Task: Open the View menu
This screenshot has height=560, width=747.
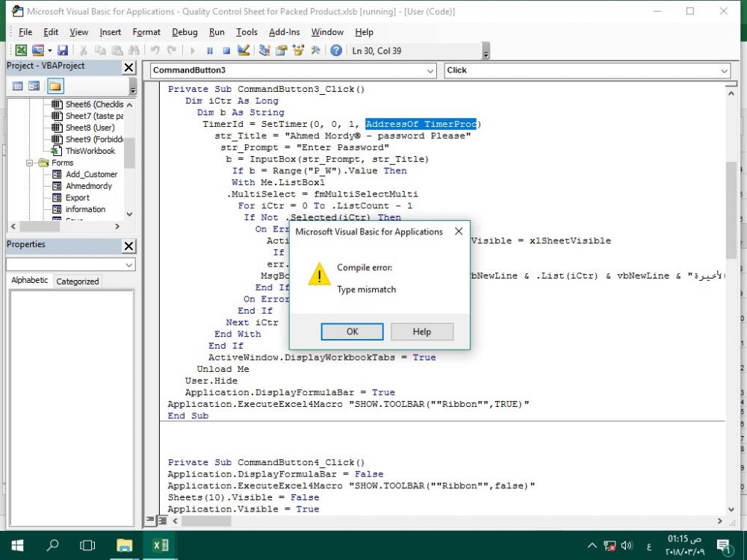Action: [78, 32]
